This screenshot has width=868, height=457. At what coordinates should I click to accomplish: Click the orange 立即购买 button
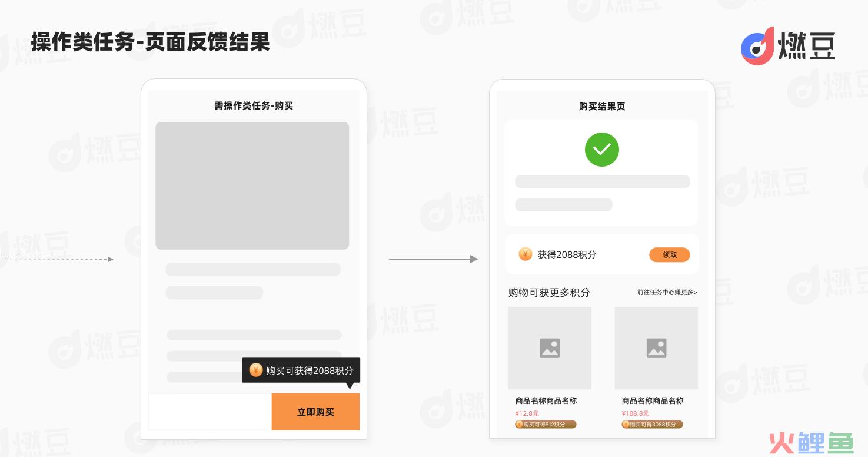click(315, 412)
